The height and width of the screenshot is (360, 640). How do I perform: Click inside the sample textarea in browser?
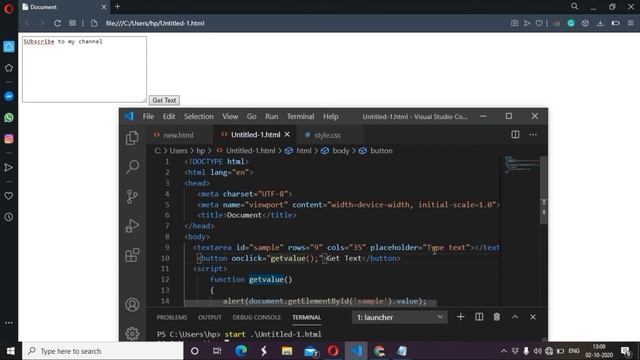coord(84,69)
